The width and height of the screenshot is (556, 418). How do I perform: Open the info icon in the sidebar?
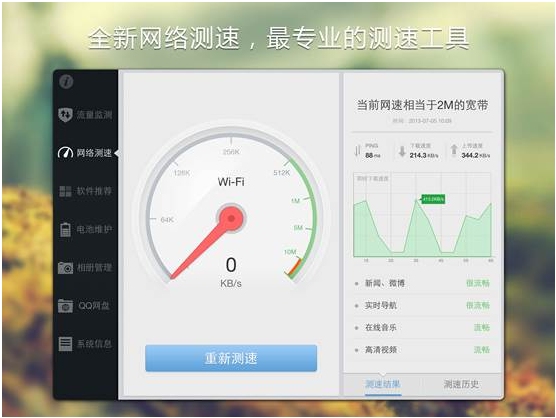pos(66,82)
